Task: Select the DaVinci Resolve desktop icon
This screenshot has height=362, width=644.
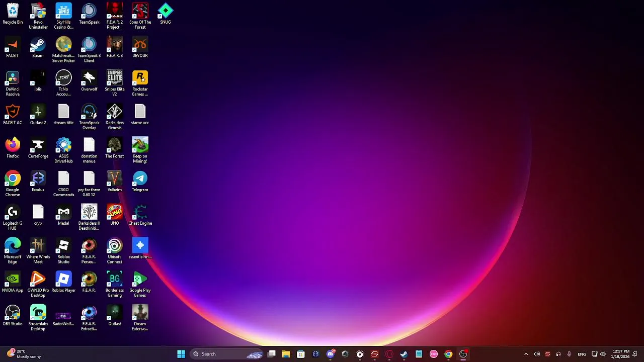Action: [x=13, y=83]
